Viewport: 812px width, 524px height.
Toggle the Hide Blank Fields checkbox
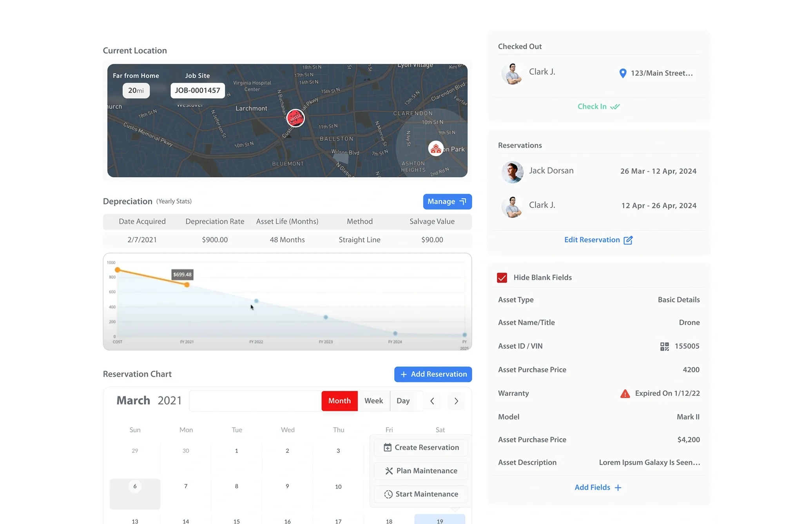[502, 277]
